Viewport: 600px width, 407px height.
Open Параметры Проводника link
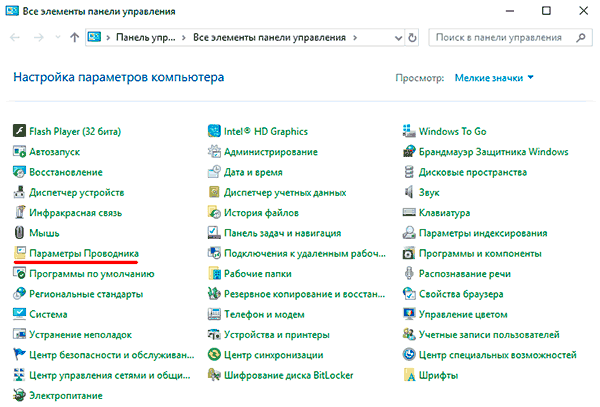click(84, 253)
